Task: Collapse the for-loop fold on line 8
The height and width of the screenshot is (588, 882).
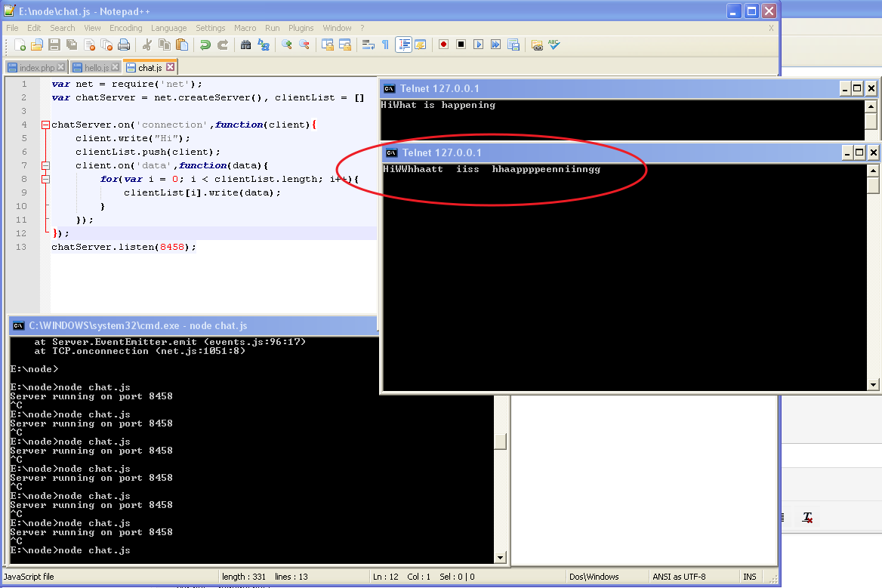Action: [x=45, y=179]
